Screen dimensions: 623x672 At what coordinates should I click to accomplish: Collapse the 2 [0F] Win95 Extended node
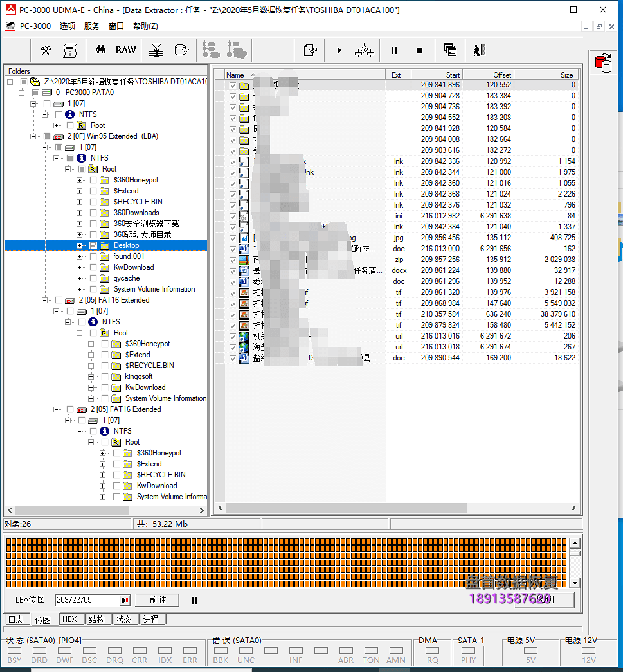click(33, 136)
